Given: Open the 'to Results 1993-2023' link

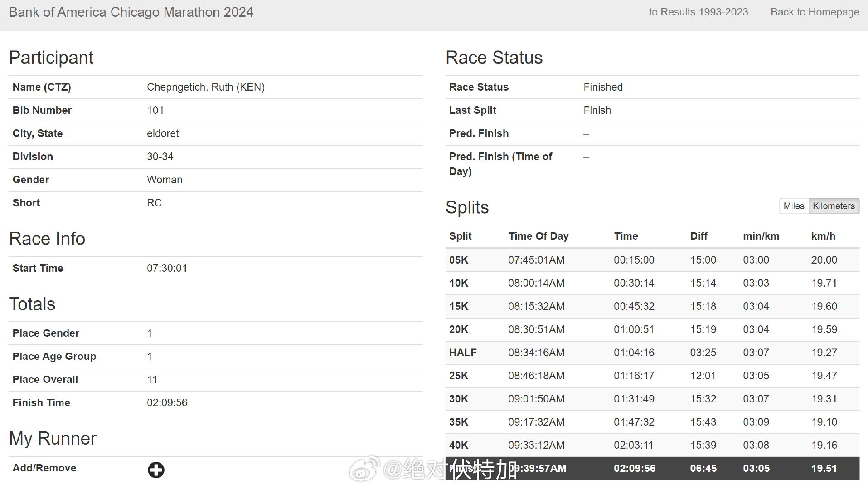Looking at the screenshot, I should (x=698, y=12).
